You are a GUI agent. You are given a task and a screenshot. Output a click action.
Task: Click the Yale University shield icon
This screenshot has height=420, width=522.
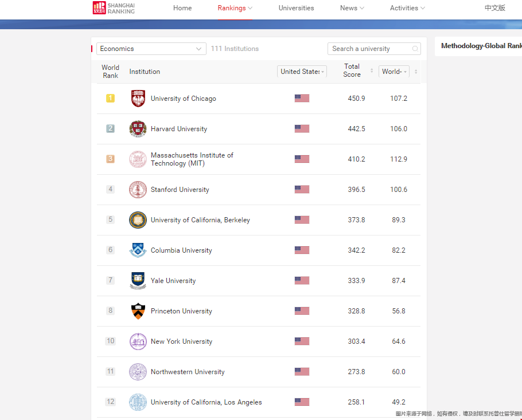click(138, 281)
